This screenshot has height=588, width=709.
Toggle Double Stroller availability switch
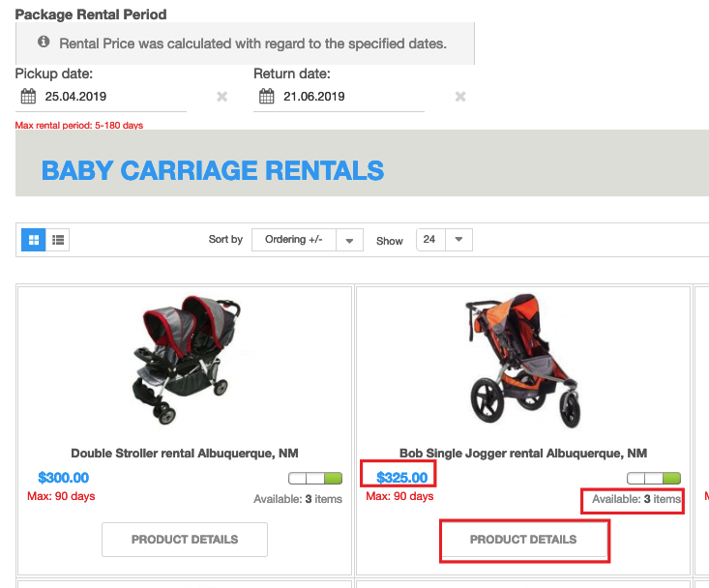tap(314, 479)
